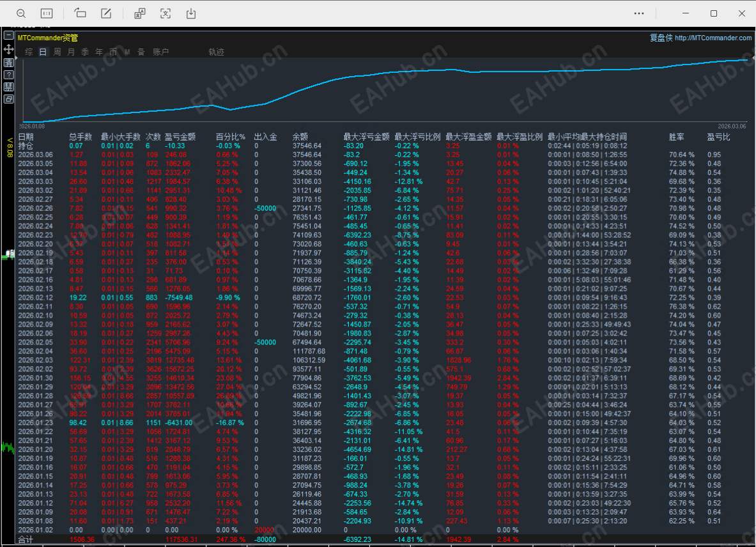Click the 清 clear button in sidebar
Screen dimensions: 756x547
[9, 62]
